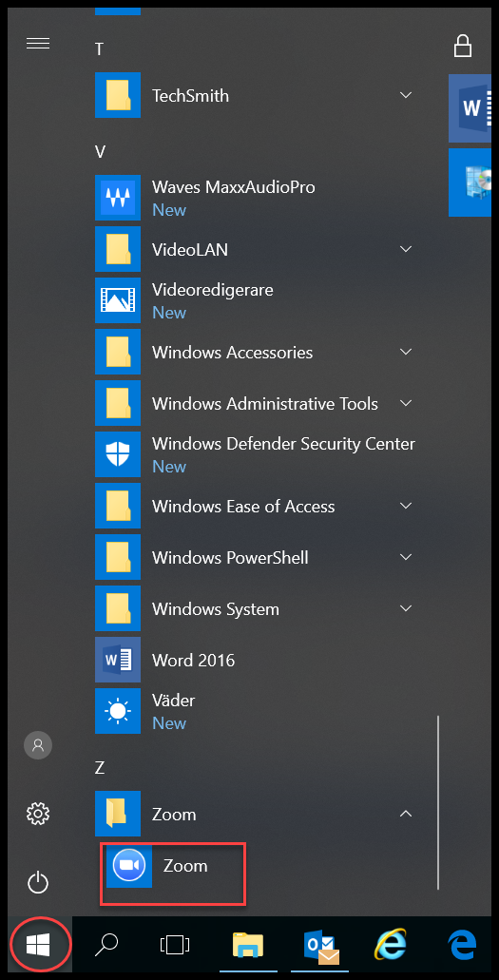Jump to apps via letter V header
The width and height of the screenshot is (499, 980).
point(100,152)
